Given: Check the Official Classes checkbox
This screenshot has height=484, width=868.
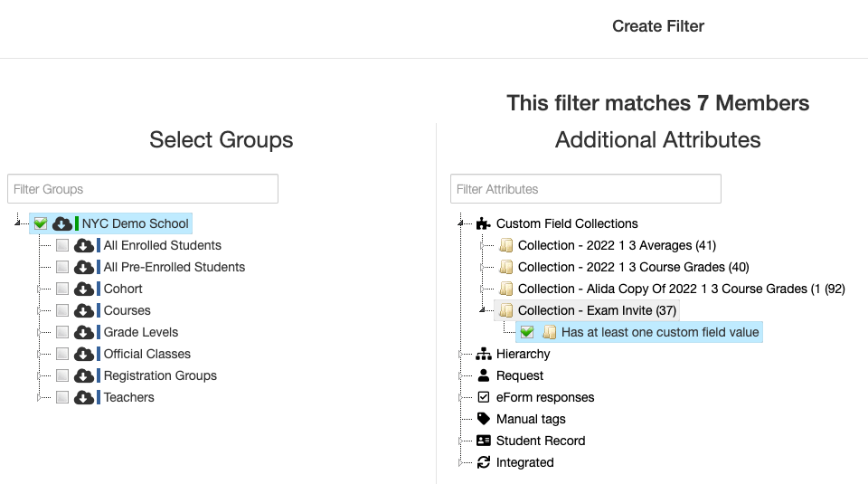Looking at the screenshot, I should pos(62,354).
